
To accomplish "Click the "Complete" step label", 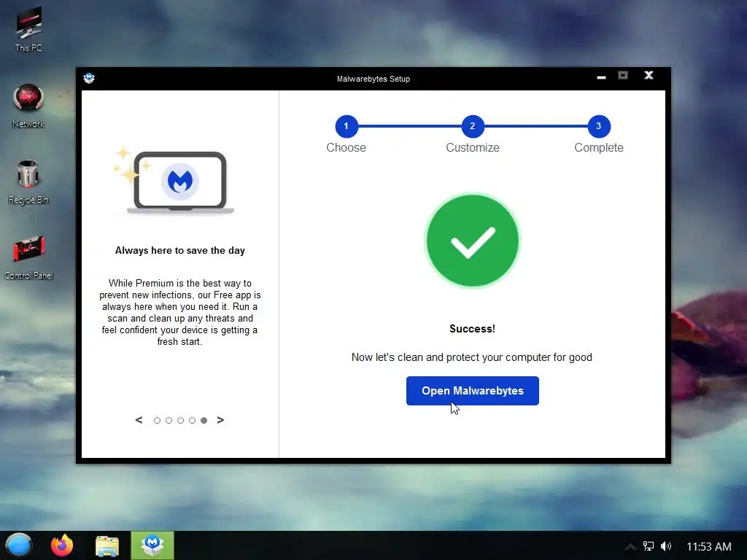I will (x=599, y=147).
